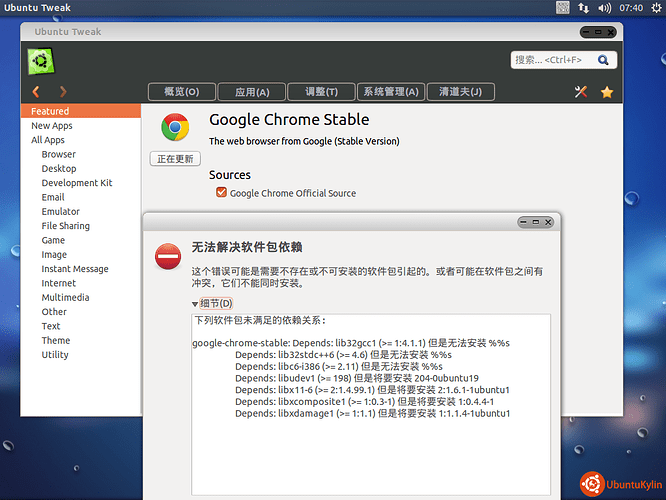Uncheck Google Chrome Official Source checkbox
The image size is (666, 500).
(x=221, y=192)
